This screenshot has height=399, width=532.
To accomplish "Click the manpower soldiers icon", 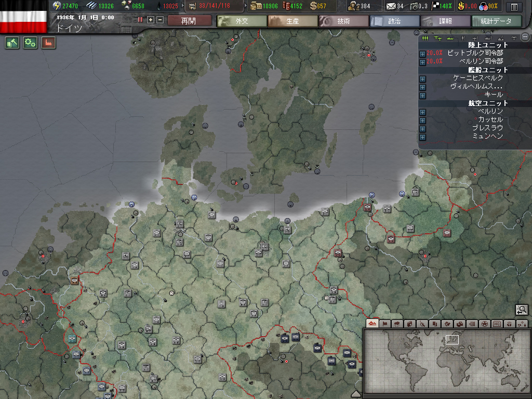I will [353, 6].
